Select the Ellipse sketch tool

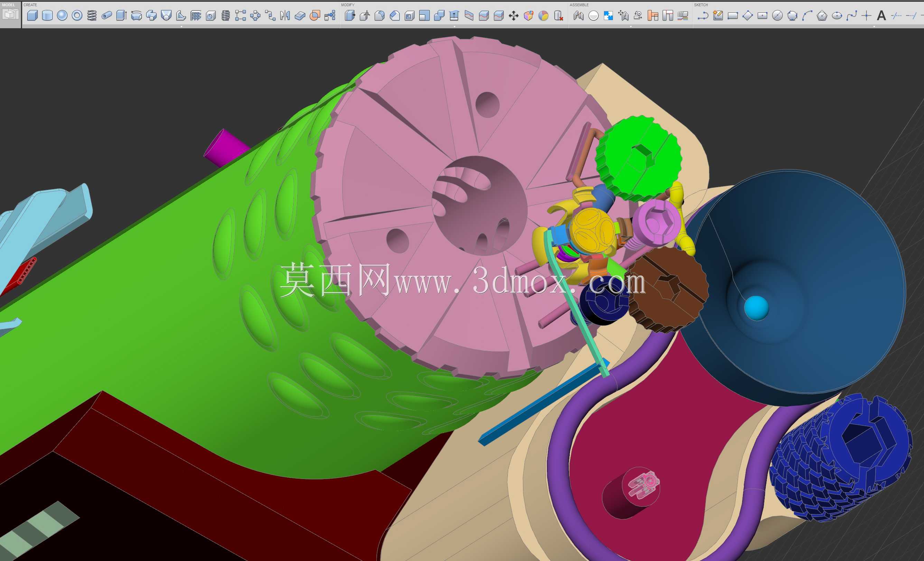pyautogui.click(x=837, y=15)
